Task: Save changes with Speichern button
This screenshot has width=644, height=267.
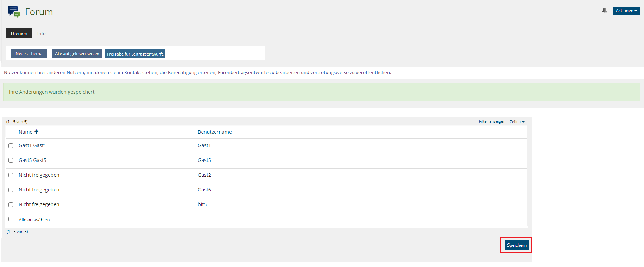Action: 517,245
